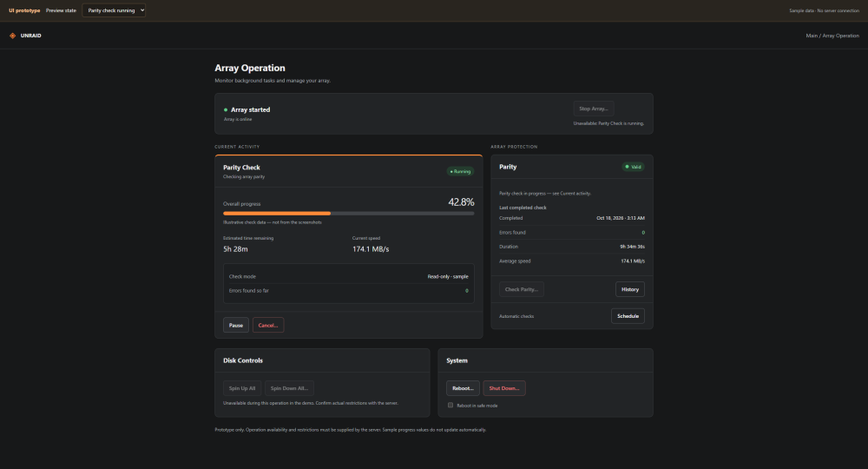Click the Stop Array button
Image resolution: width=868 pixels, height=469 pixels.
[x=594, y=109]
